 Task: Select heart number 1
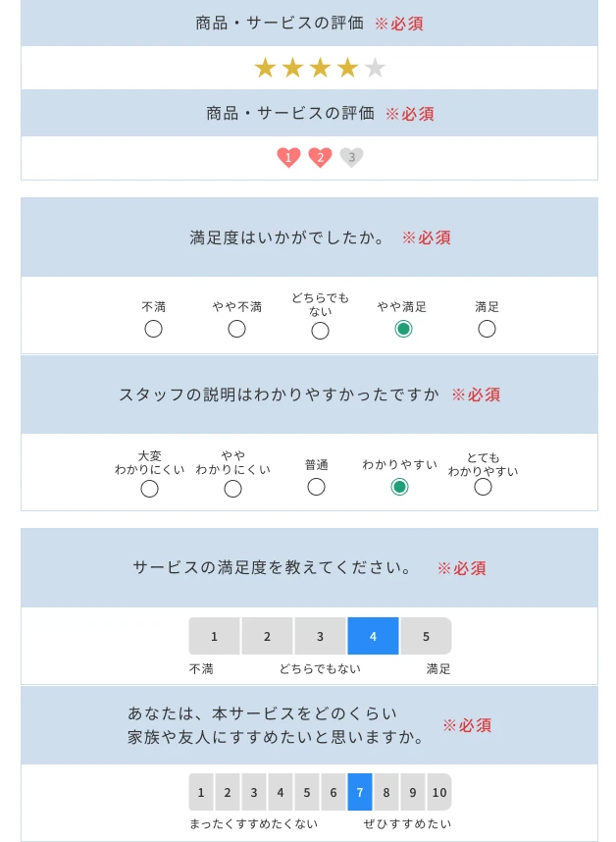click(287, 157)
